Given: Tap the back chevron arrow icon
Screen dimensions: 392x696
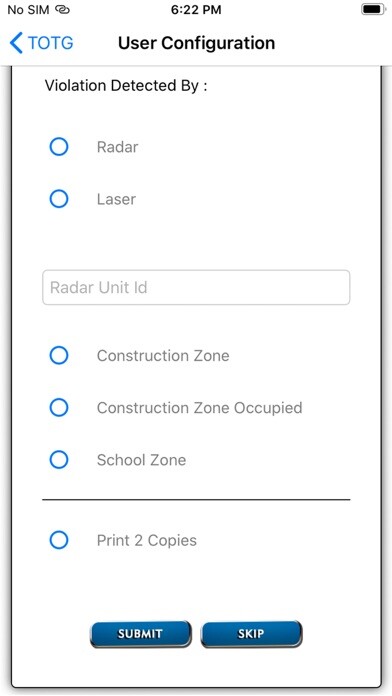Looking at the screenshot, I should click(16, 44).
